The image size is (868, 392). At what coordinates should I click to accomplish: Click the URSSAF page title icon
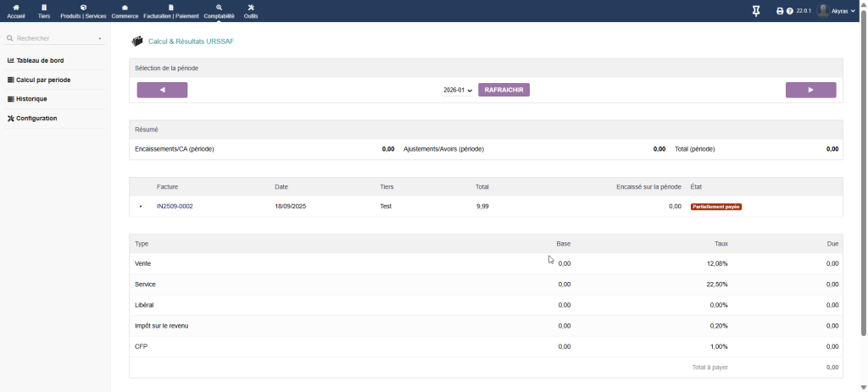point(136,41)
